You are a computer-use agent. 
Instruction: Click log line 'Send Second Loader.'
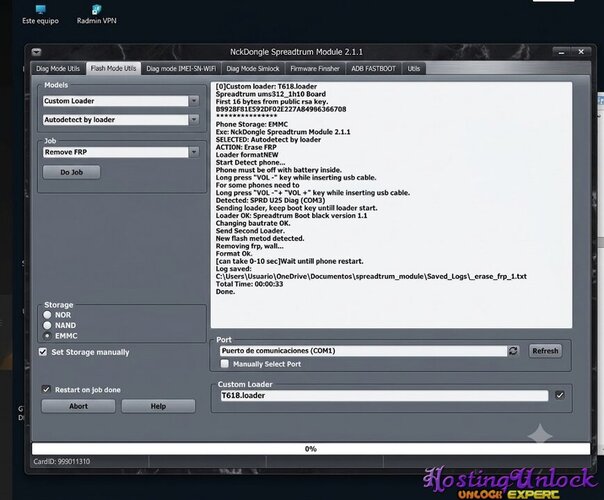[250, 231]
